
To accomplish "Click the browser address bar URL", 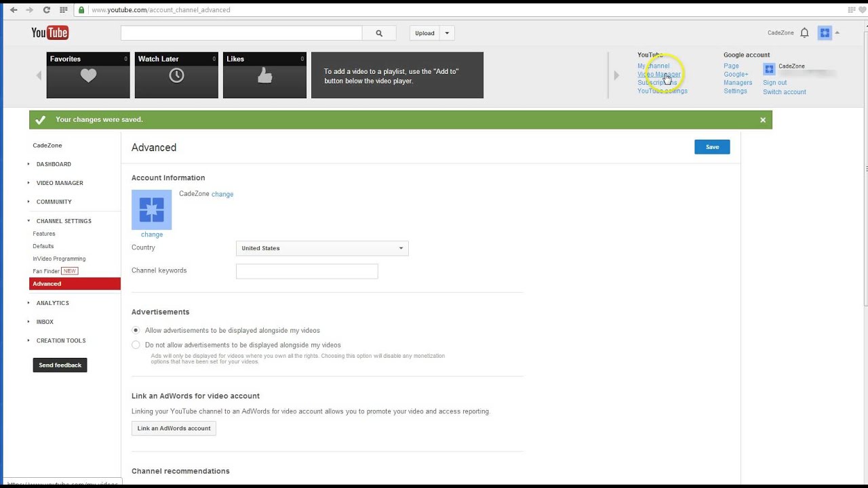I will tap(161, 10).
